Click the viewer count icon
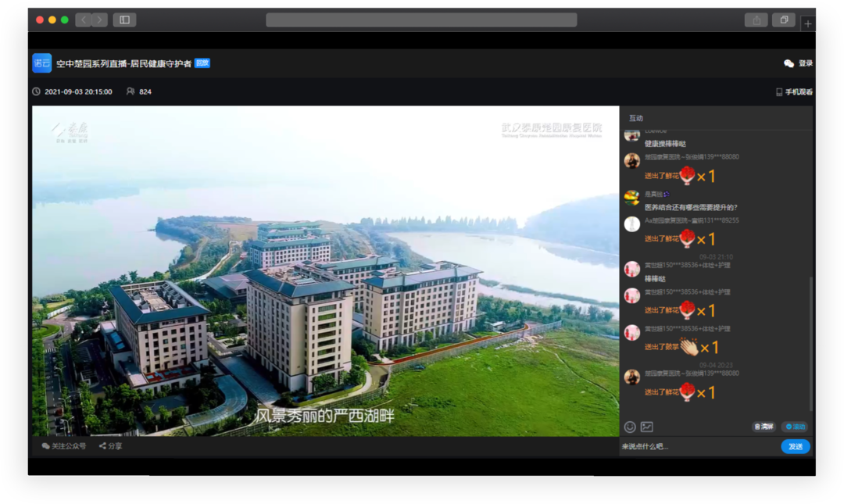Image resolution: width=844 pixels, height=504 pixels. tap(131, 91)
